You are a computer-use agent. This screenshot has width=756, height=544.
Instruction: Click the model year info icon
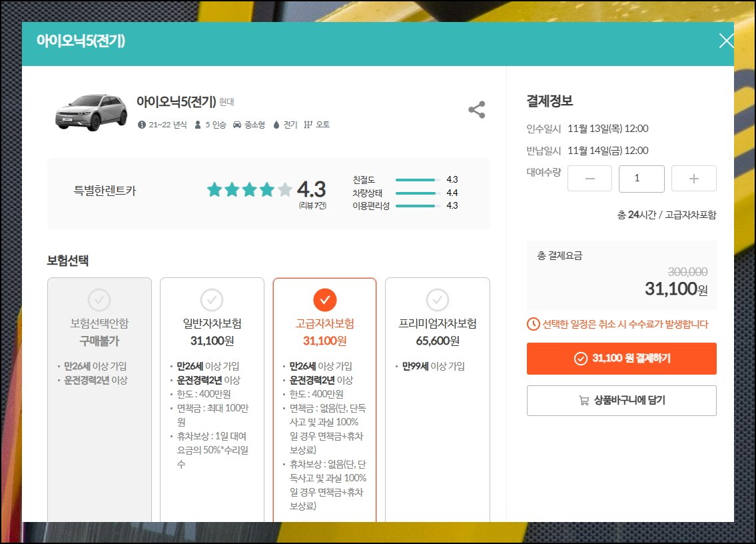click(142, 125)
